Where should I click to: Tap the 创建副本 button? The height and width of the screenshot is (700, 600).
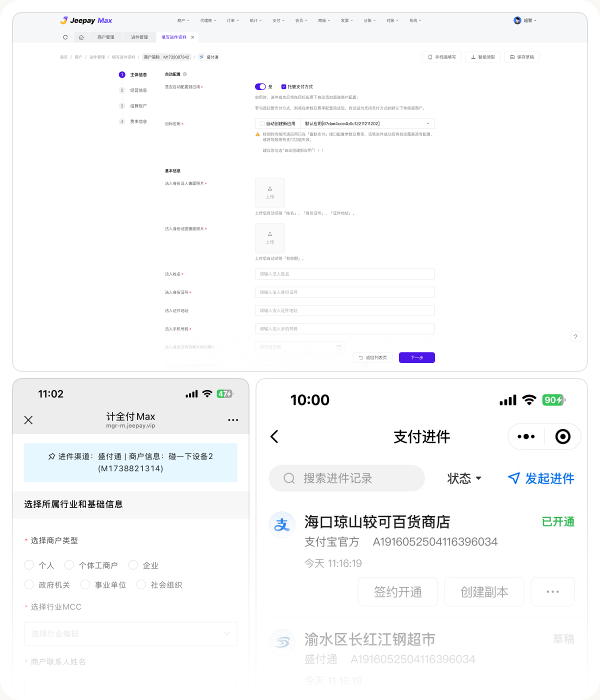tap(484, 592)
